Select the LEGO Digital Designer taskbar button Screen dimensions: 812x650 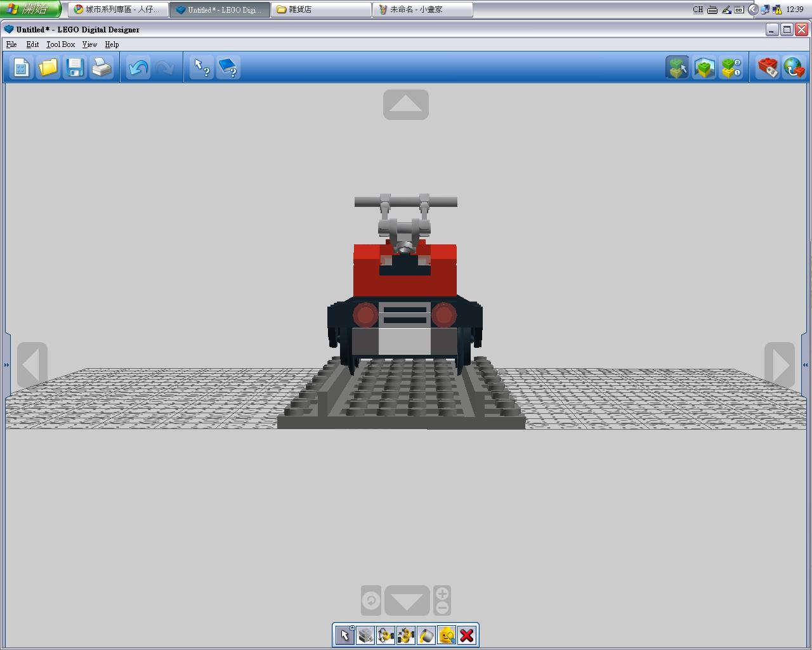[219, 10]
